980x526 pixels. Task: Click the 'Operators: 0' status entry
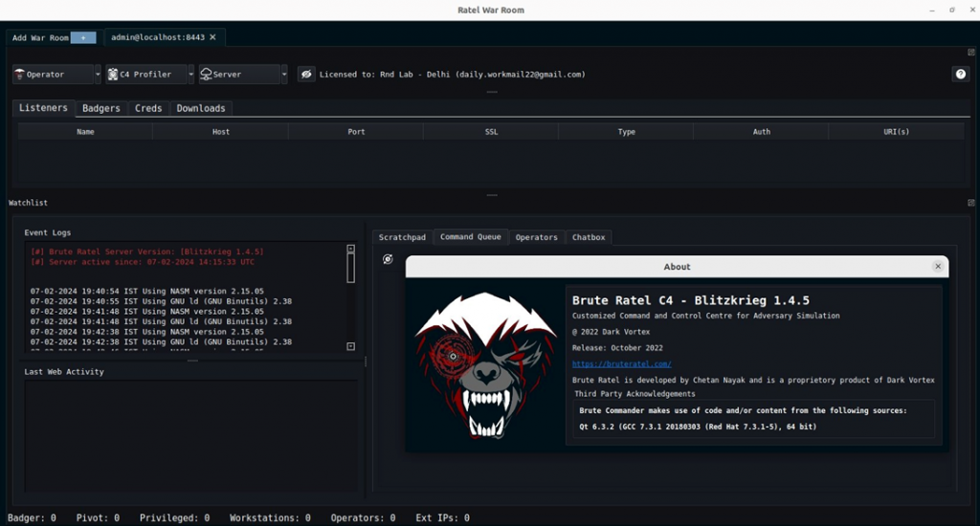(363, 518)
